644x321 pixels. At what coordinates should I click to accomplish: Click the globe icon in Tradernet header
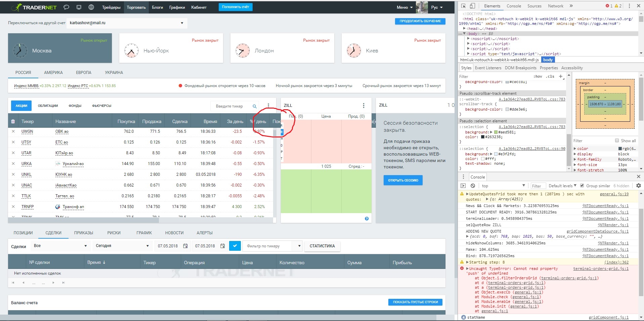(91, 7)
